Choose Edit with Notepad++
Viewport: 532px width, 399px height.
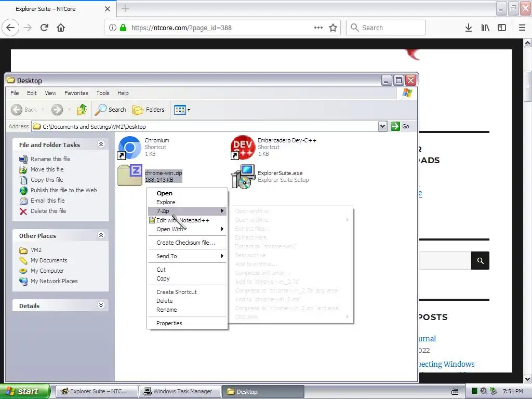pyautogui.click(x=187, y=220)
